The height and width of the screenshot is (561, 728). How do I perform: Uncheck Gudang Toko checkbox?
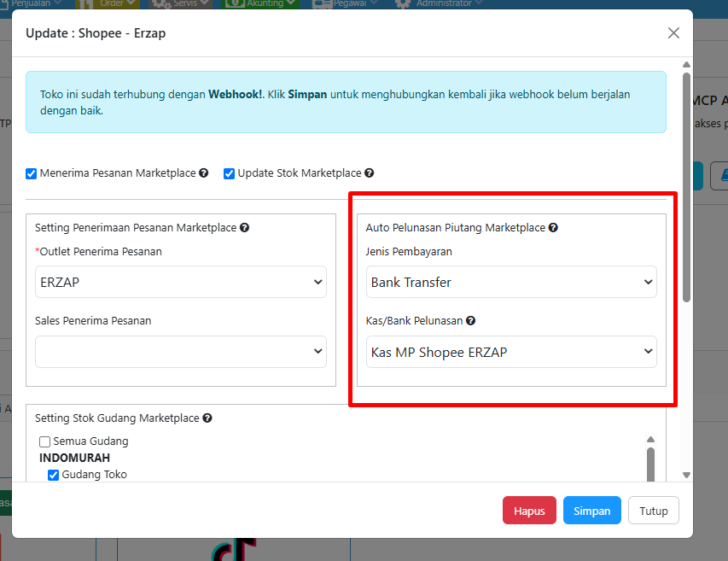point(54,475)
